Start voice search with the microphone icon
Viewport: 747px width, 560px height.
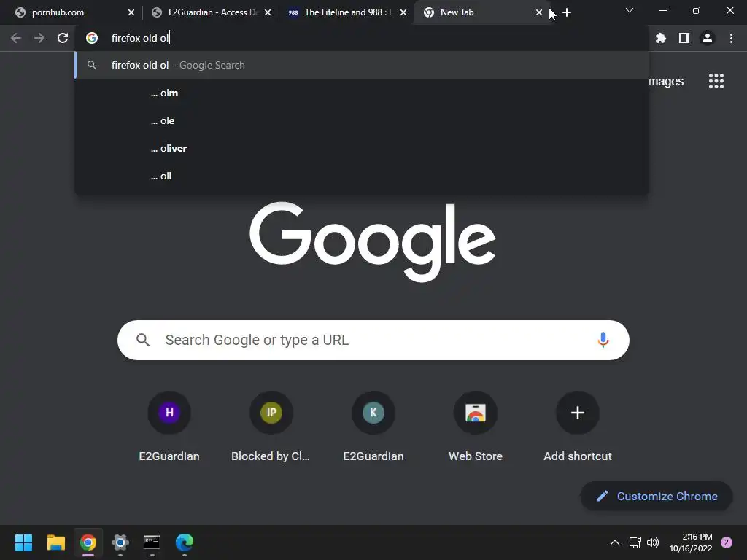point(603,340)
